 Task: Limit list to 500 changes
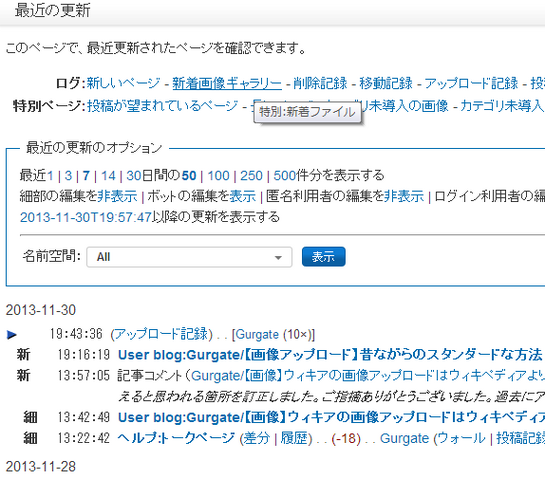[x=285, y=176]
